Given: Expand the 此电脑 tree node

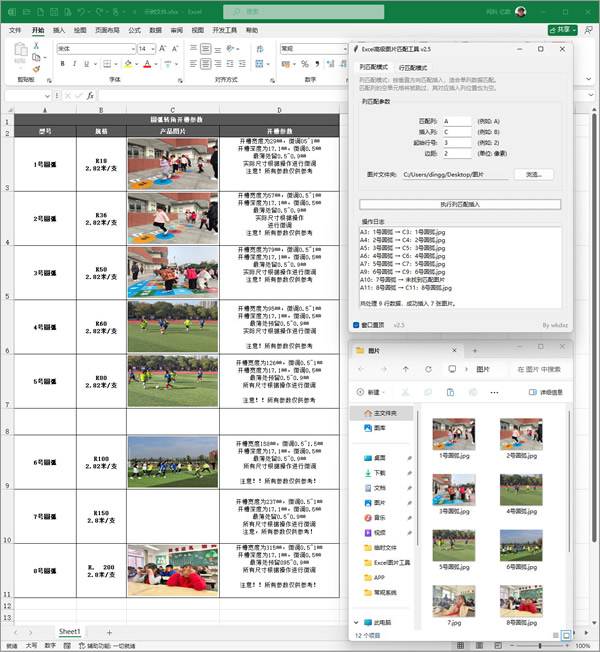Looking at the screenshot, I should (x=357, y=621).
